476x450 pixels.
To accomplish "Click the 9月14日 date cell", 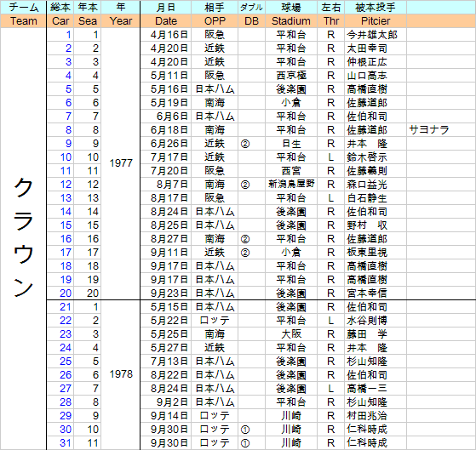I will tap(166, 416).
